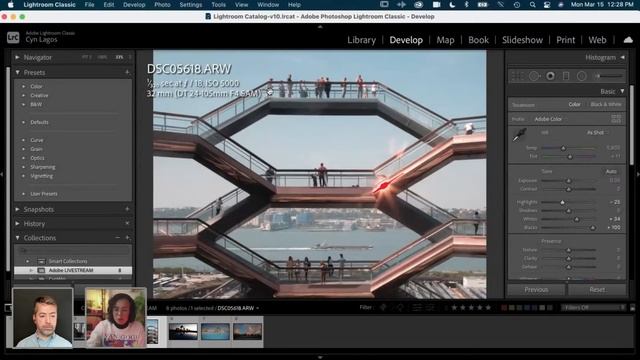Image resolution: width=640 pixels, height=360 pixels.
Task: Pick the White Balance eyedropper tool
Action: point(519,135)
